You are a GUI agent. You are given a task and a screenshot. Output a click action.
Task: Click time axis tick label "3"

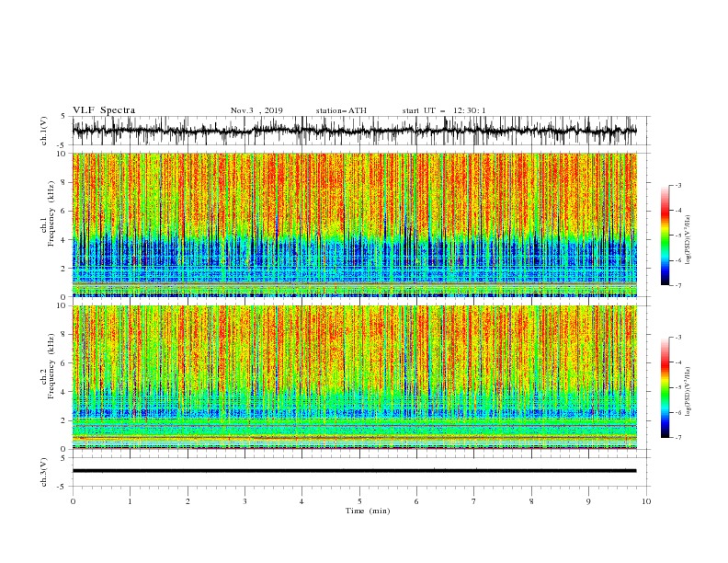pos(245,501)
